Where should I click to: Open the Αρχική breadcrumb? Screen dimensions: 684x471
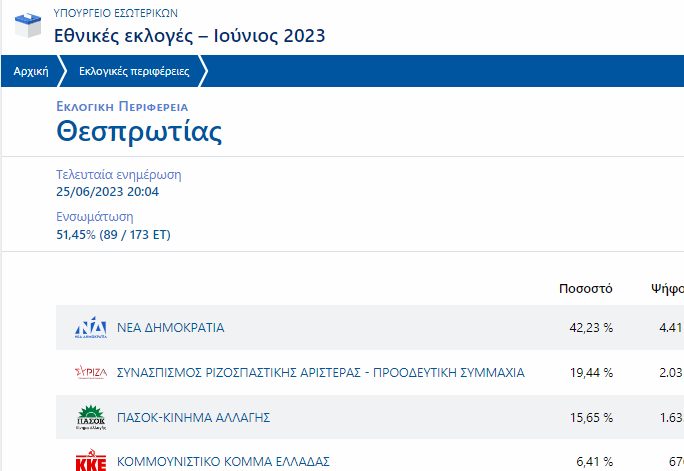pos(31,71)
